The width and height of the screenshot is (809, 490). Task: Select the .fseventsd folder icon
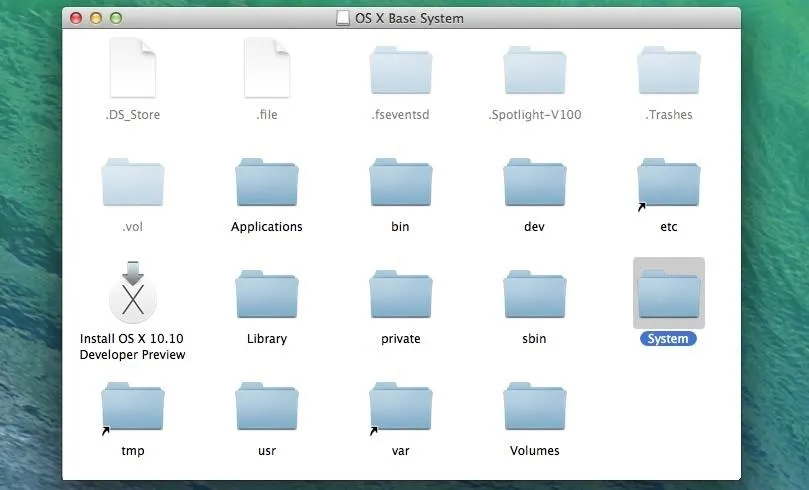coord(401,70)
